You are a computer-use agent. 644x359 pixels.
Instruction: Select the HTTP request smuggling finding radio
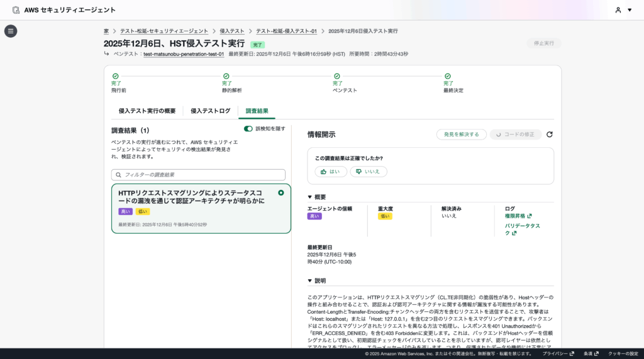click(x=280, y=193)
